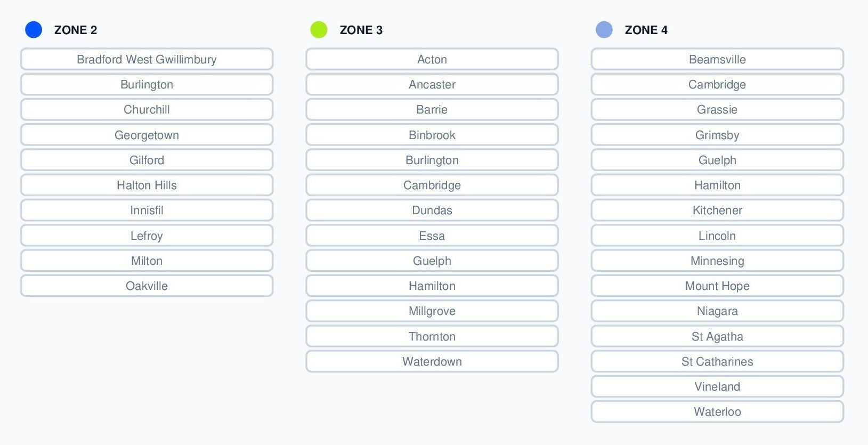Click the ZONE 3 heading text

(361, 30)
